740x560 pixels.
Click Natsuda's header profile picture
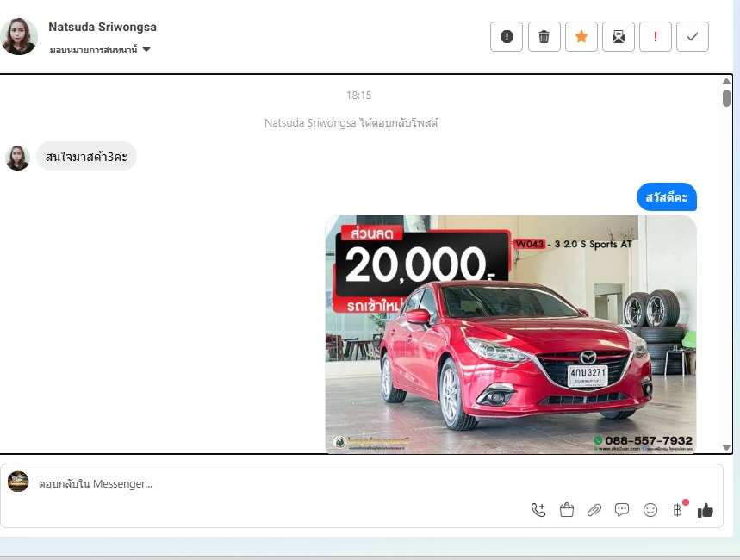pos(19,36)
